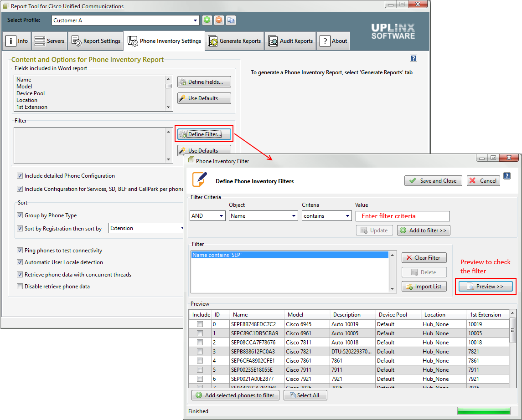Click scroll down arrow of Filter list in dialog
The image size is (522, 420).
click(392, 289)
